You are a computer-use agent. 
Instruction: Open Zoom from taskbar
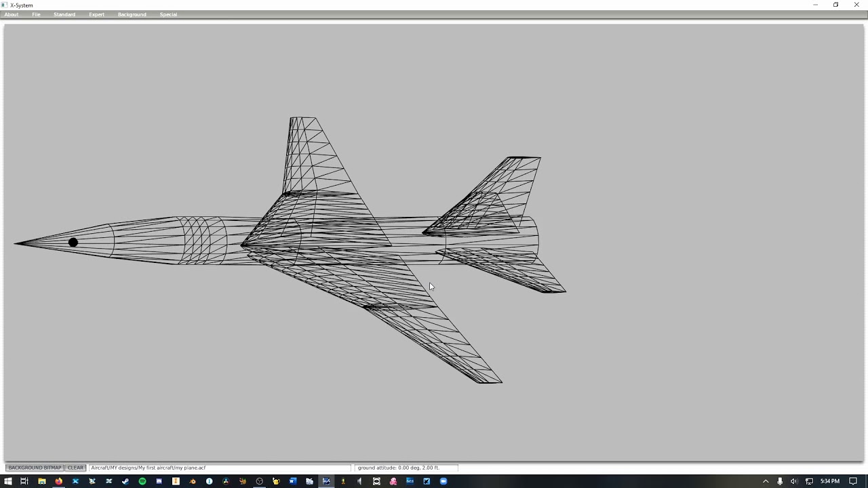pos(443,481)
